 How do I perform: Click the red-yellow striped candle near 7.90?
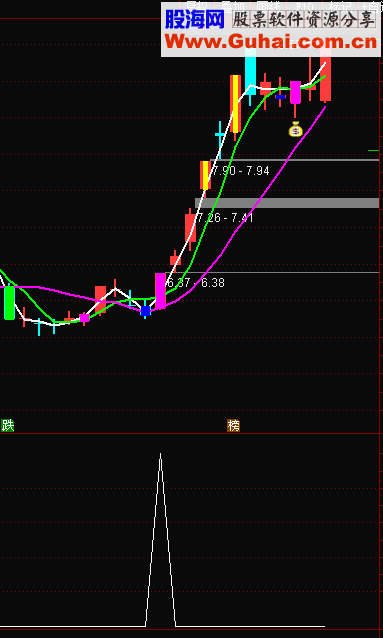coord(206,175)
